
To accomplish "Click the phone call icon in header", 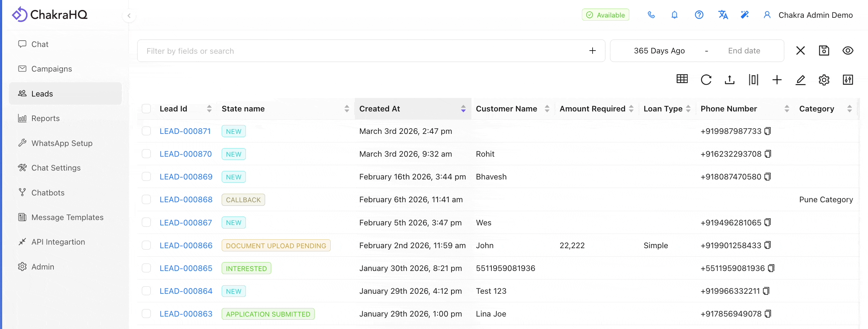I will 651,15.
